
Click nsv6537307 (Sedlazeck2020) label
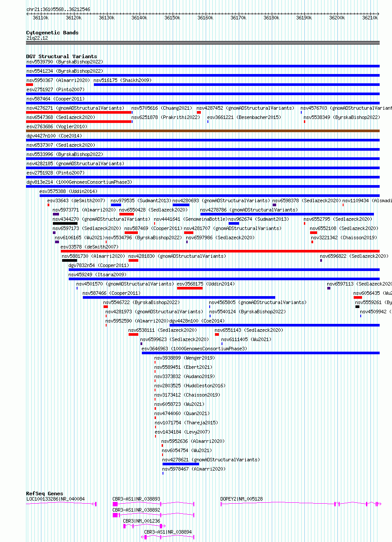tap(61, 145)
